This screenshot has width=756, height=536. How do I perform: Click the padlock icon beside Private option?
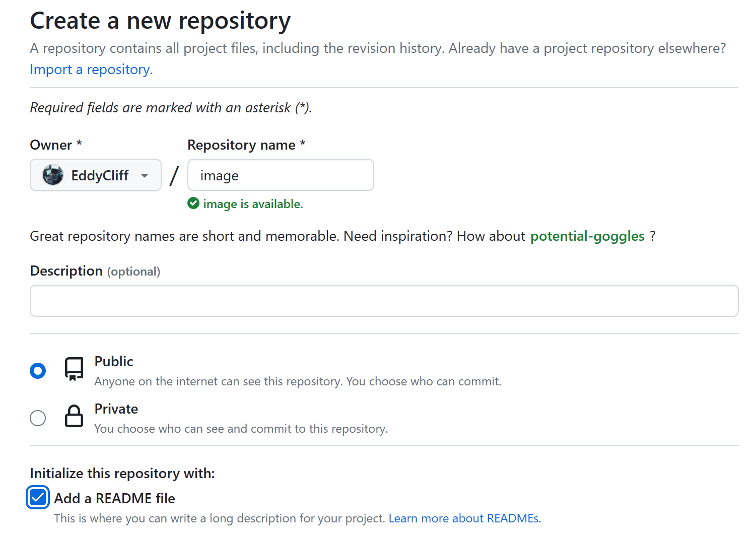tap(74, 418)
